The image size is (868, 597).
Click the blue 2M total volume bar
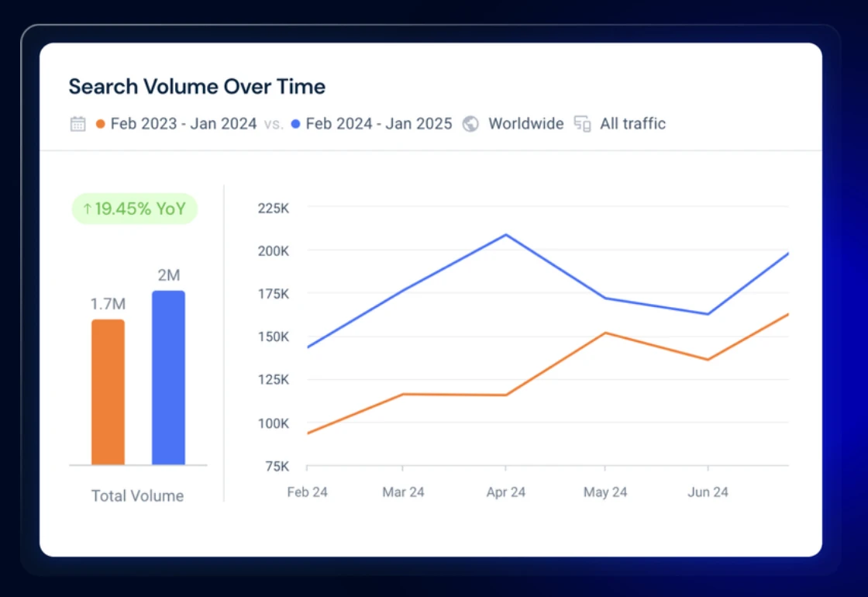tap(168, 378)
